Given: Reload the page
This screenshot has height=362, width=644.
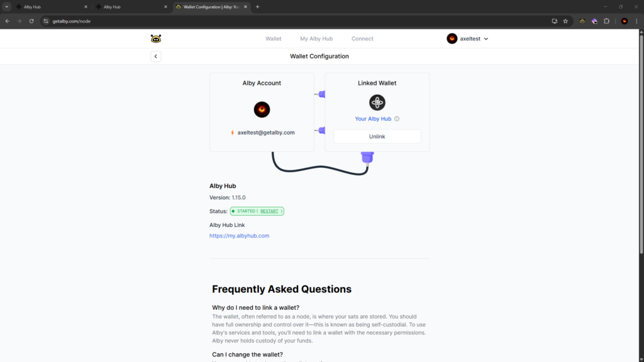Looking at the screenshot, I should (31, 21).
